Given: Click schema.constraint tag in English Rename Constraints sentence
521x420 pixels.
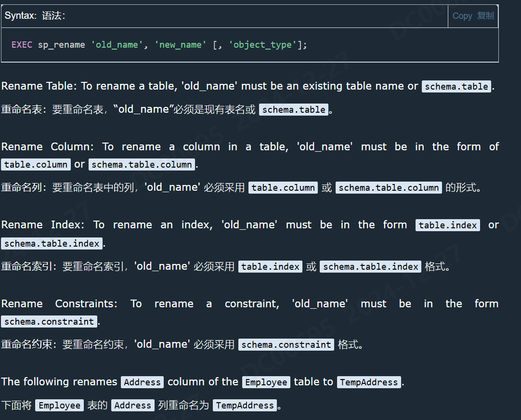Looking at the screenshot, I should pyautogui.click(x=49, y=322).
